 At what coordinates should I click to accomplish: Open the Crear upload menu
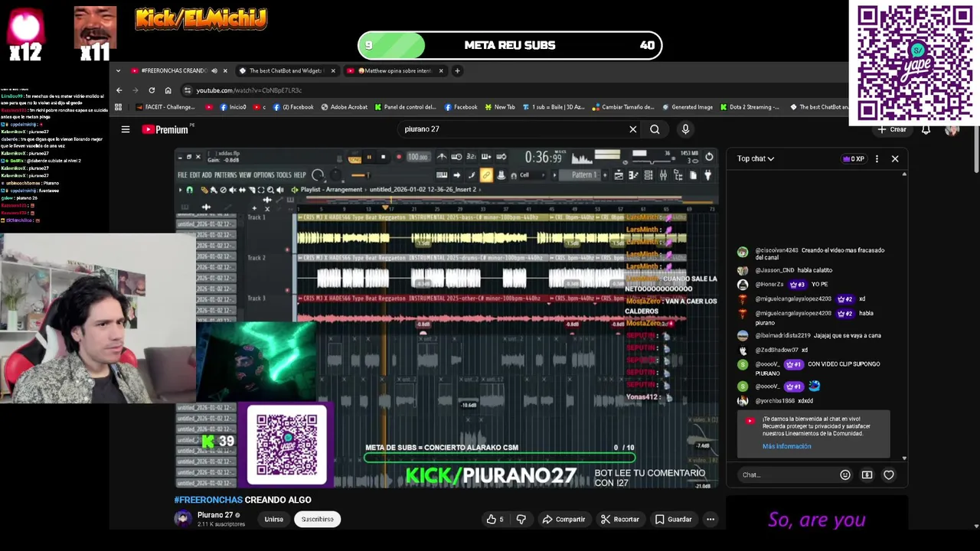(893, 129)
